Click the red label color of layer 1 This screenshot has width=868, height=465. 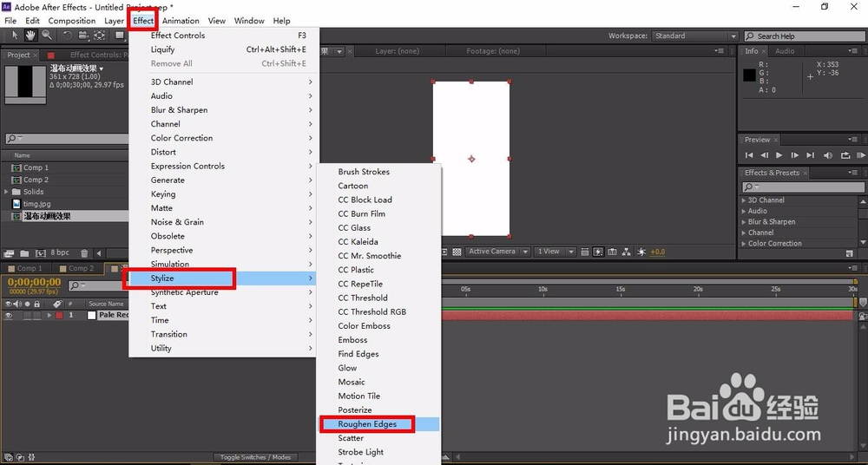(59, 316)
